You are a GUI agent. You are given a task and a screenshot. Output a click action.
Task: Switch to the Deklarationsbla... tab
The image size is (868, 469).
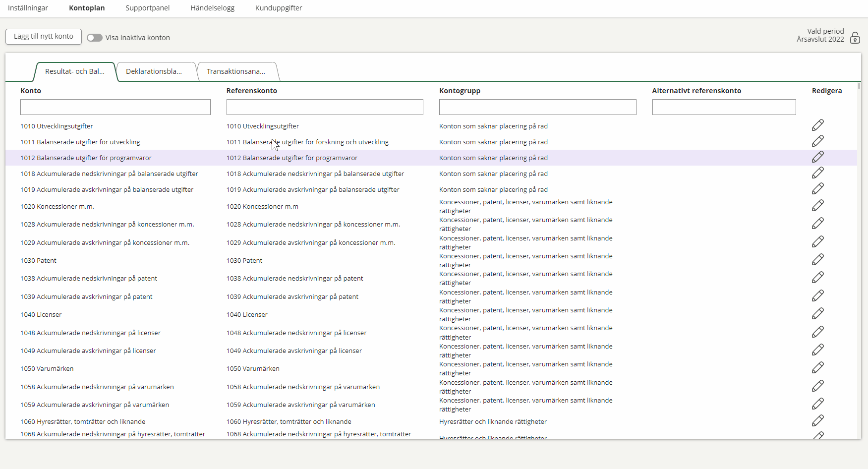click(154, 71)
